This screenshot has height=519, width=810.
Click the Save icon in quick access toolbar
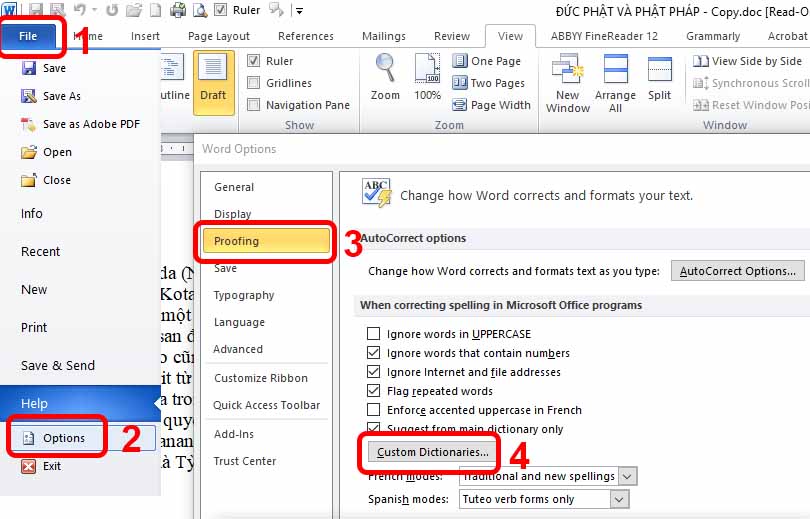tap(35, 10)
